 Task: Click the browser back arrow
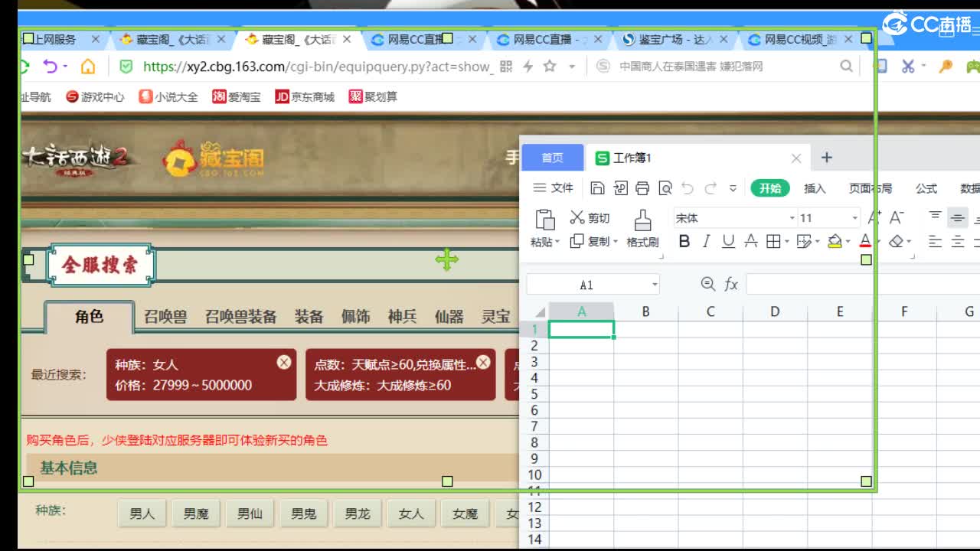point(51,67)
